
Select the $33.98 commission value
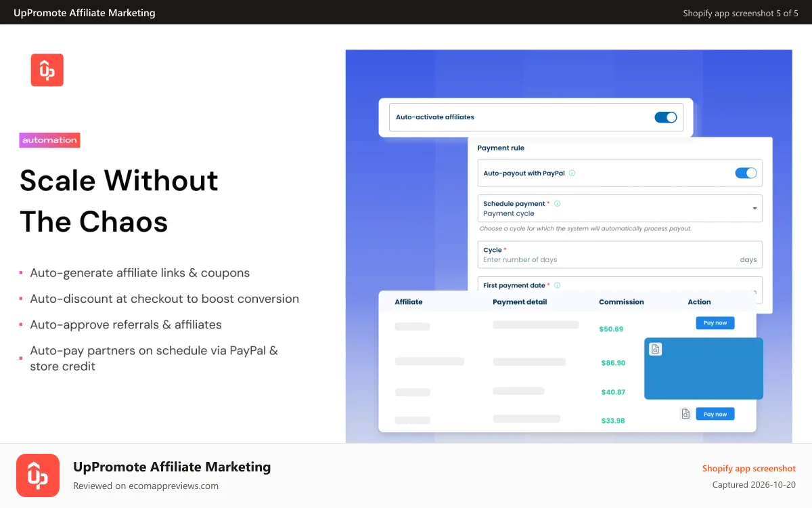[x=613, y=421]
